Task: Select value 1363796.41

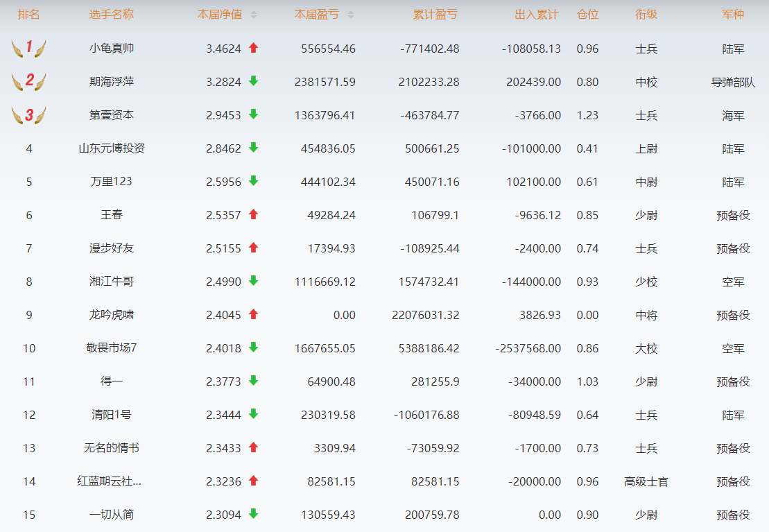Action: (x=325, y=115)
